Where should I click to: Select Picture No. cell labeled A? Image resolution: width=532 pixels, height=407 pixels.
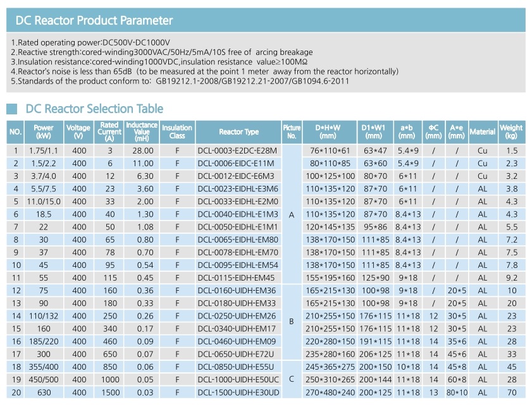tap(292, 214)
